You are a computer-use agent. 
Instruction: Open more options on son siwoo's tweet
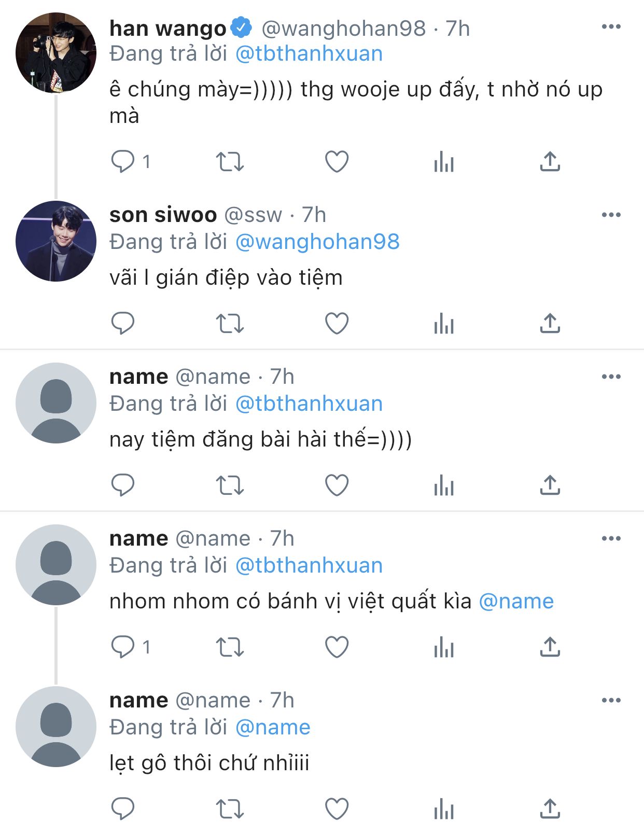tap(611, 215)
